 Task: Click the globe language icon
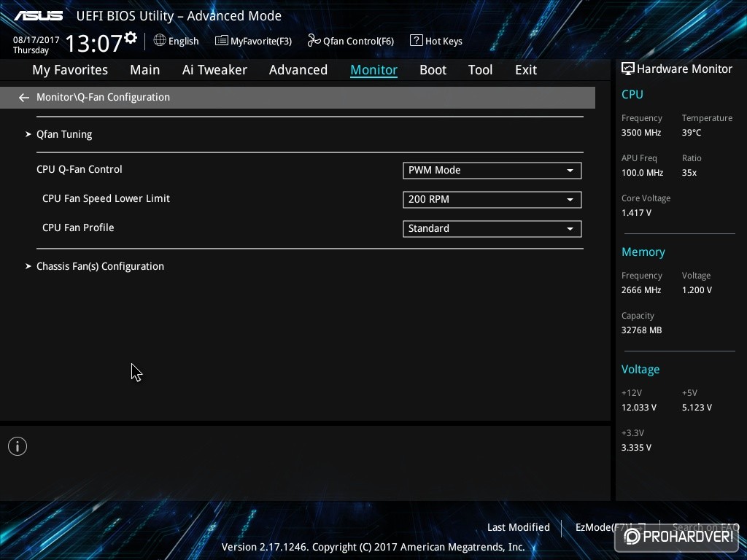coord(160,41)
